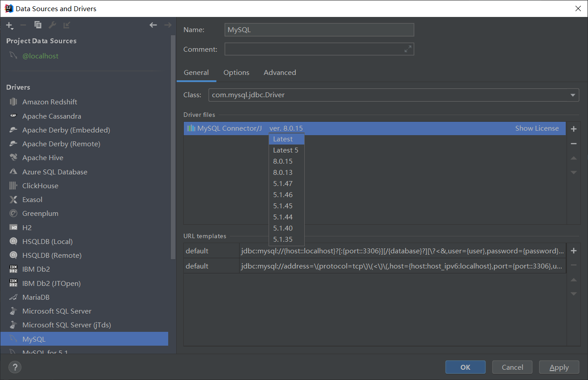Add a driver file with plus icon
The width and height of the screenshot is (588, 380).
coord(574,129)
